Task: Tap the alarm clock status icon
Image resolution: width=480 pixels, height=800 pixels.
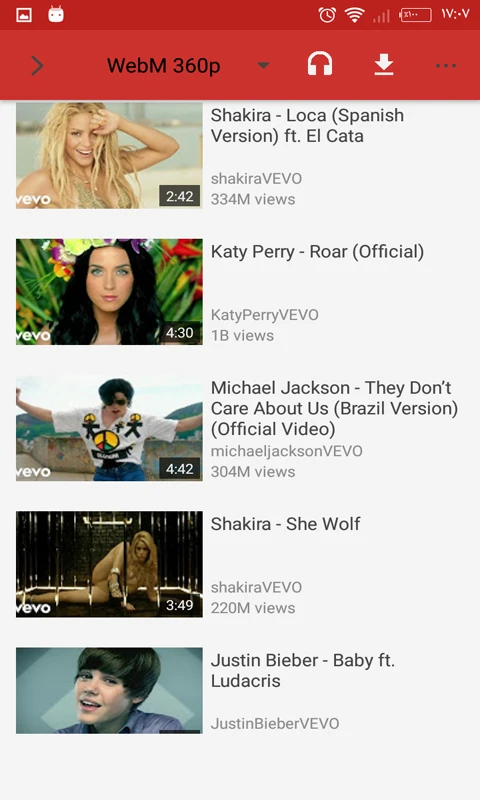Action: click(327, 15)
